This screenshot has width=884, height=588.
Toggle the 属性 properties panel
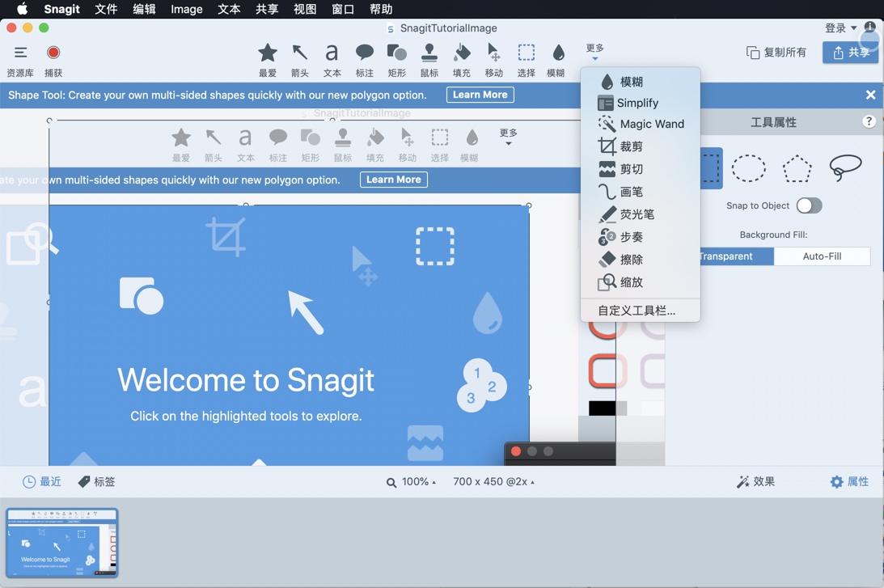click(x=849, y=481)
